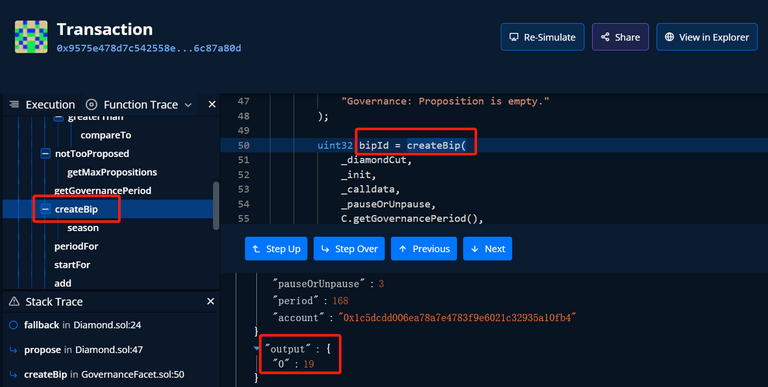Click the Execution panel list icon
Image resolution: width=768 pixels, height=387 pixels.
point(14,104)
